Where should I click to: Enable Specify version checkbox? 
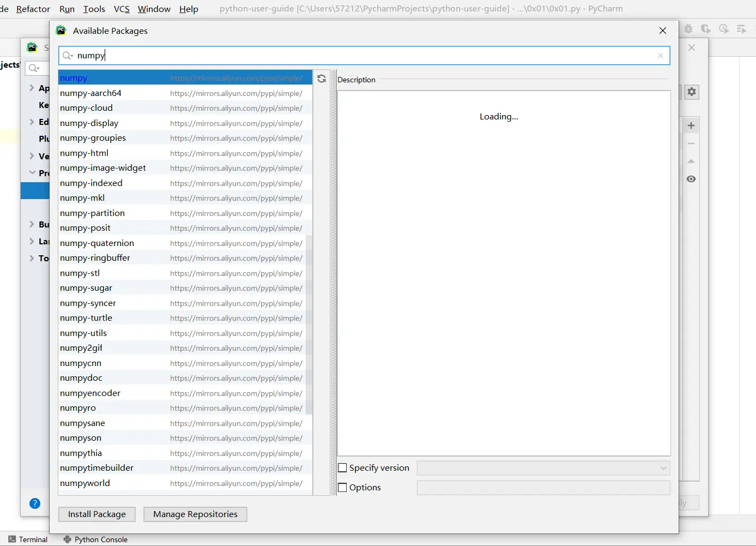coord(342,468)
